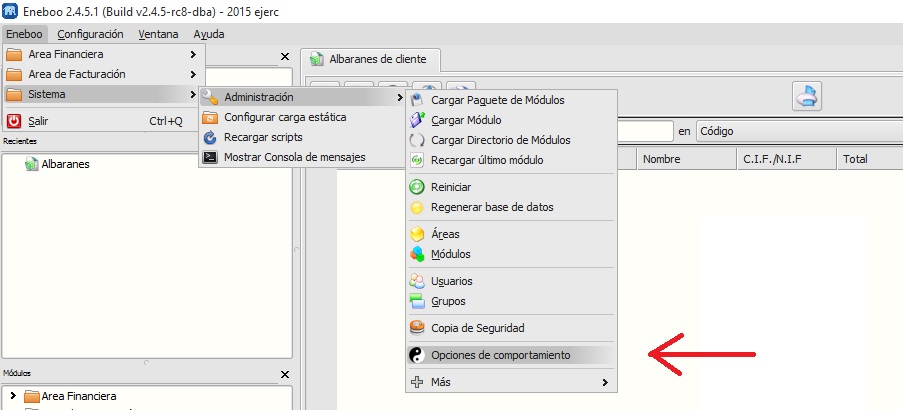Open the Código search field dropdown

click(x=799, y=131)
